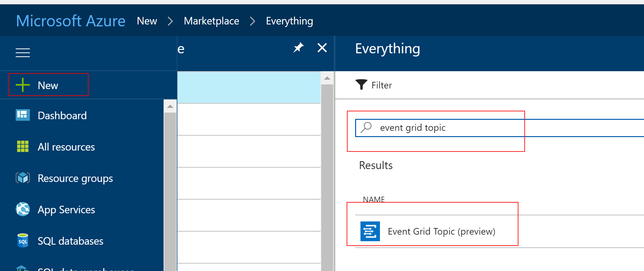Click the Everything blade title
The width and height of the screenshot is (644, 271).
point(387,49)
